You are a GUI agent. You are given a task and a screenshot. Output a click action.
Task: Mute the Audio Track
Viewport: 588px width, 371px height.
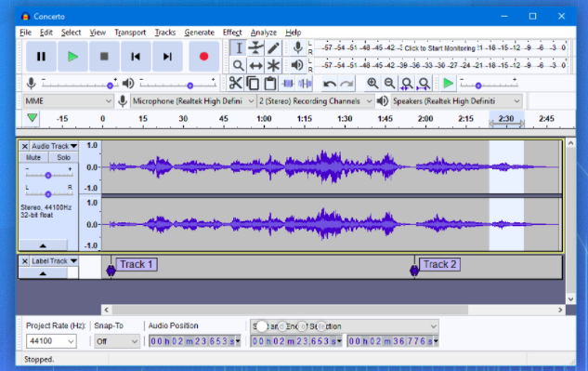33,157
